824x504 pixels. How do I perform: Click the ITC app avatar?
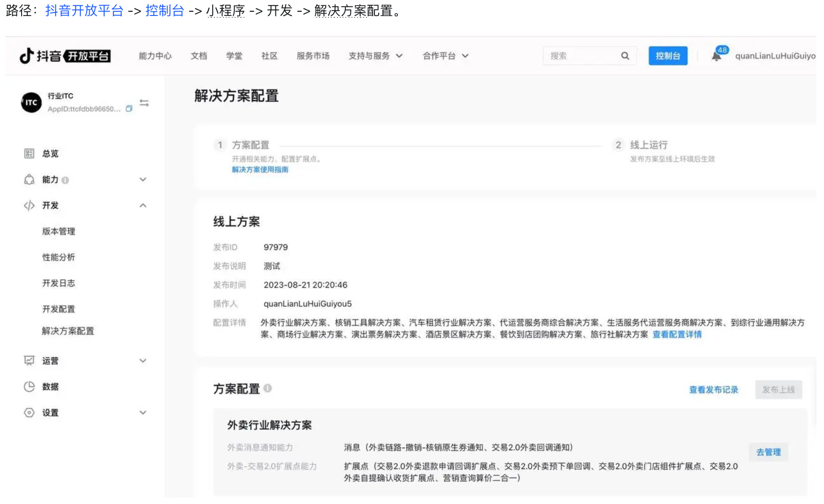coord(31,102)
